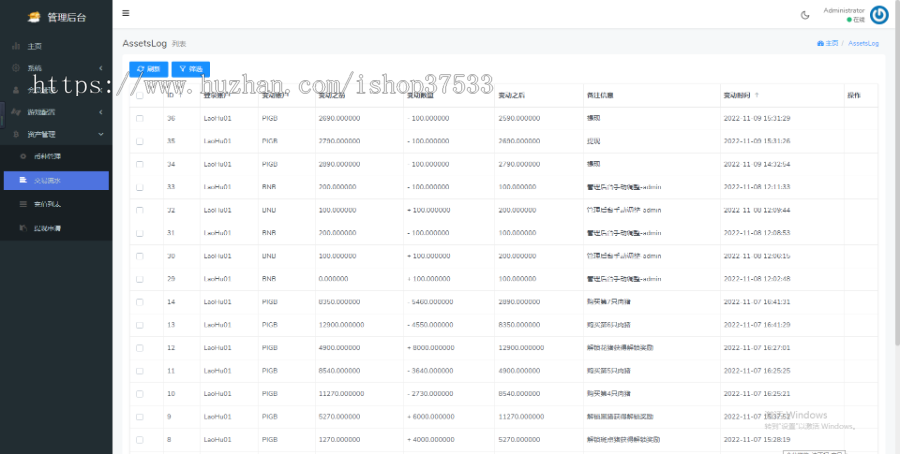Click the icon of the last 资产管理 submenu item
The height and width of the screenshot is (454, 900).
(23, 228)
